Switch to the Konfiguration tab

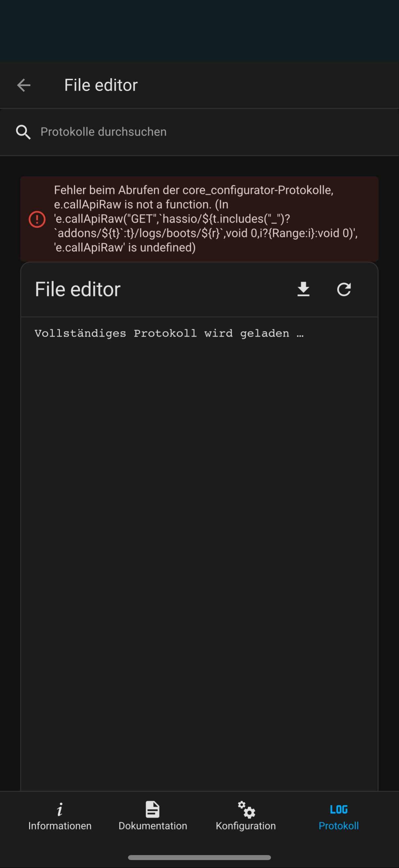tap(245, 817)
